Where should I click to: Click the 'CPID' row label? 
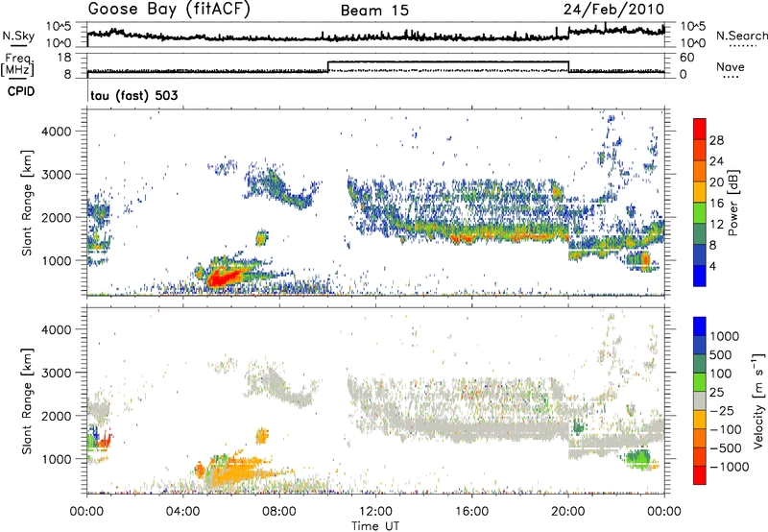21,91
